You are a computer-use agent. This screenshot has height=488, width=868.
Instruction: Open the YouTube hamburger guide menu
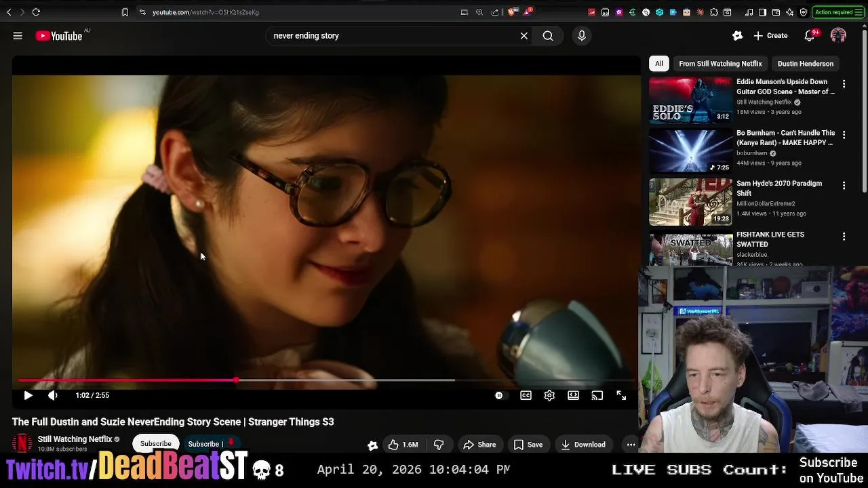click(x=18, y=36)
